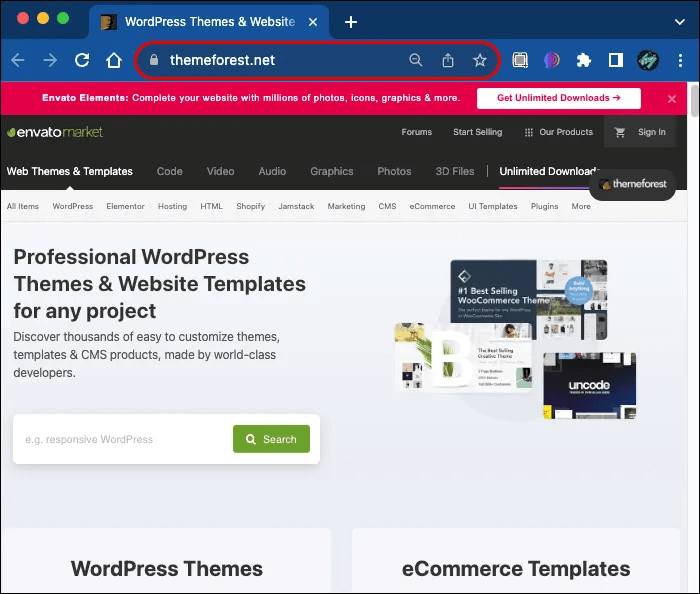
Task: Expand the More submenu
Action: coord(581,206)
